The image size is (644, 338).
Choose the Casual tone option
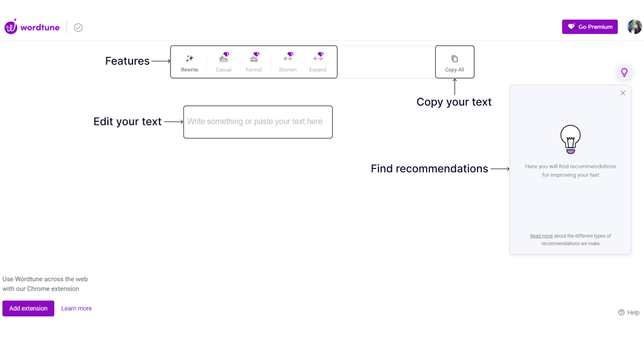click(224, 62)
